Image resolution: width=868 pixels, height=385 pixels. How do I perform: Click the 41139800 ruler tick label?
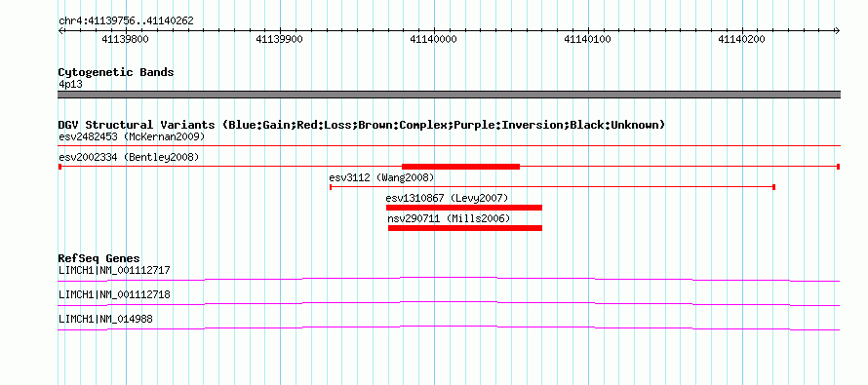pyautogui.click(x=126, y=39)
